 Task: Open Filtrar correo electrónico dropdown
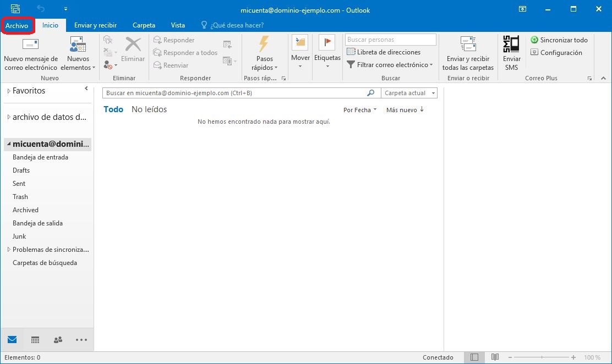[390, 65]
